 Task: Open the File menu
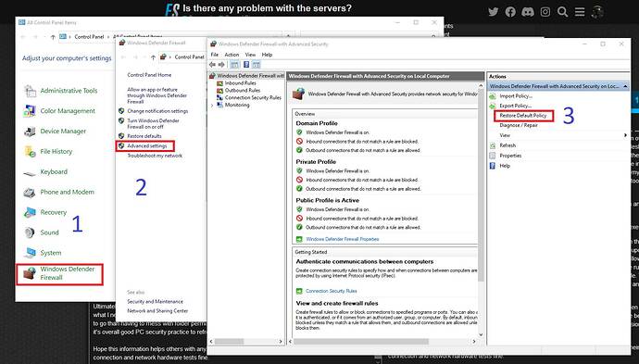[x=214, y=55]
